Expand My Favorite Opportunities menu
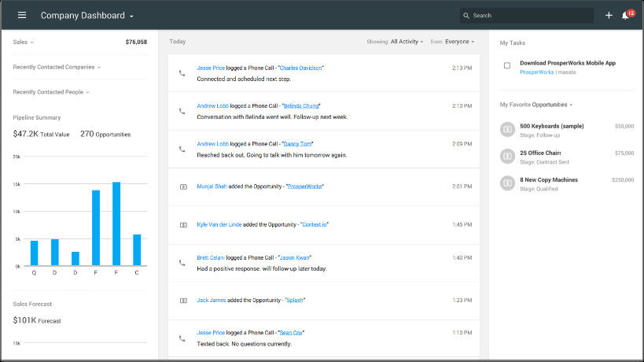The height and width of the screenshot is (362, 644). (535, 104)
